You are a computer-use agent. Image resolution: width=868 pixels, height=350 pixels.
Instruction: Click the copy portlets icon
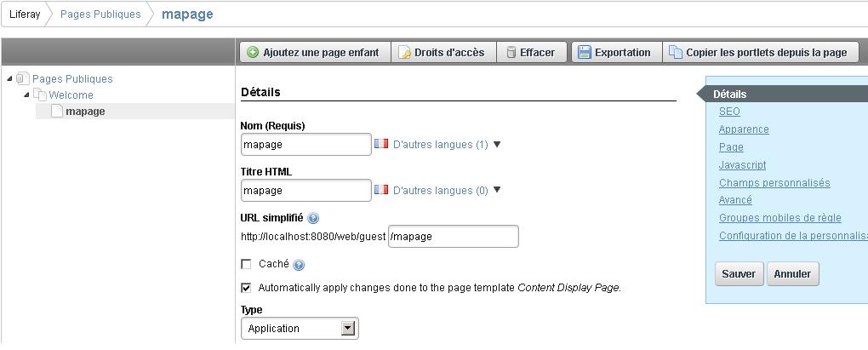pyautogui.click(x=676, y=53)
